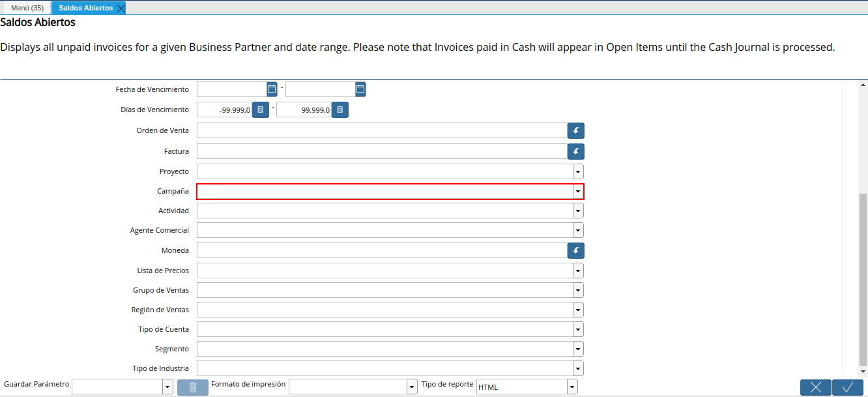Click the scrollbar up arrow

coord(863,85)
